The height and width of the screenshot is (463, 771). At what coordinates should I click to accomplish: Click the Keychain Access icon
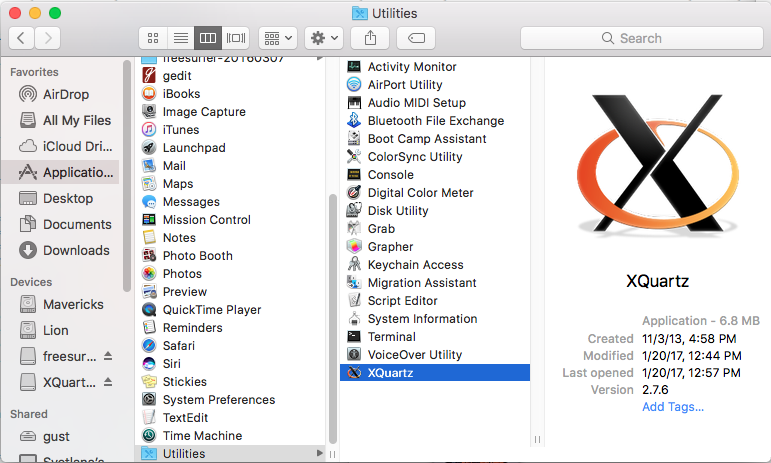(x=353, y=265)
